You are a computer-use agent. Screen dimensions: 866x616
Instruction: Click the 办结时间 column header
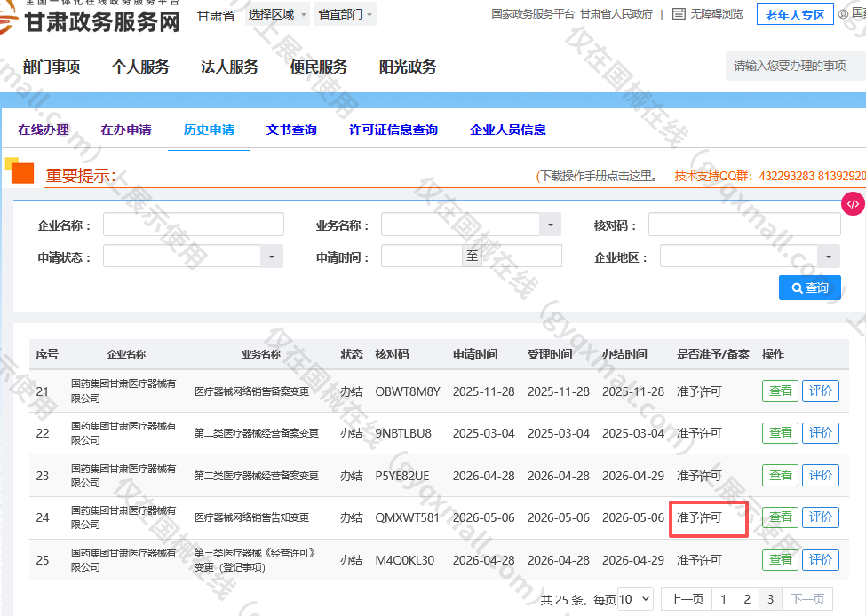624,354
